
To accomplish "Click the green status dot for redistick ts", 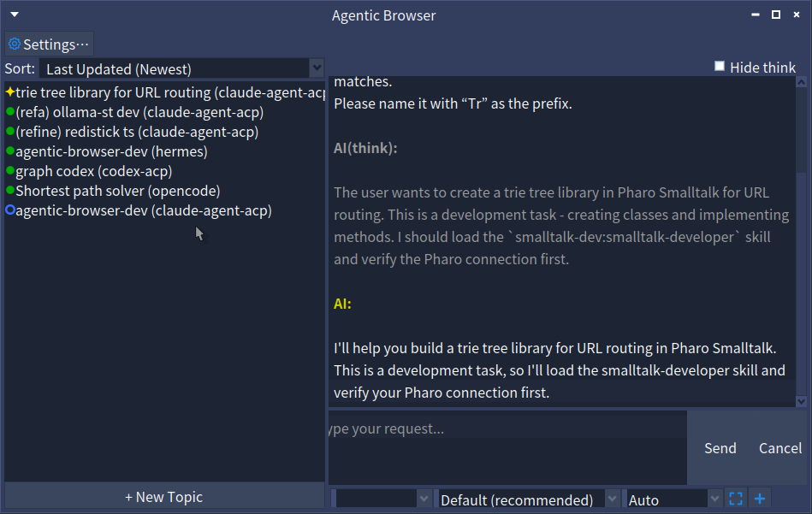I will click(x=9, y=132).
